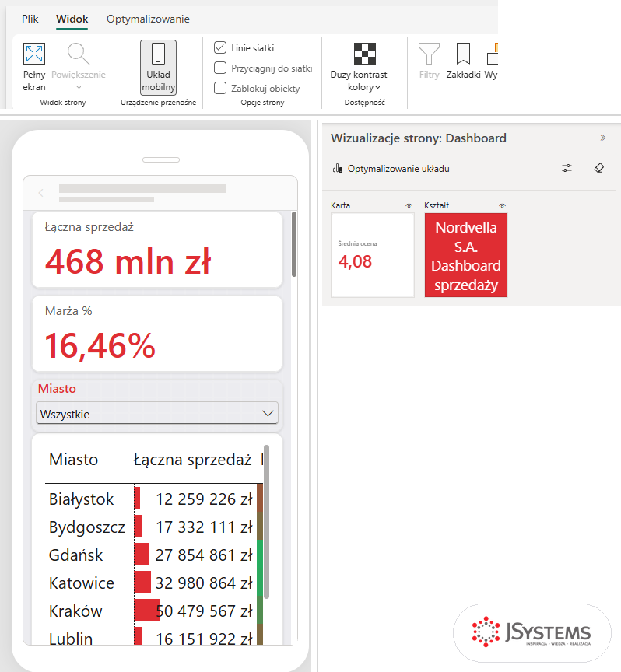Click the Łączna sprzedaż column header
621x672 pixels.
pyautogui.click(x=192, y=460)
